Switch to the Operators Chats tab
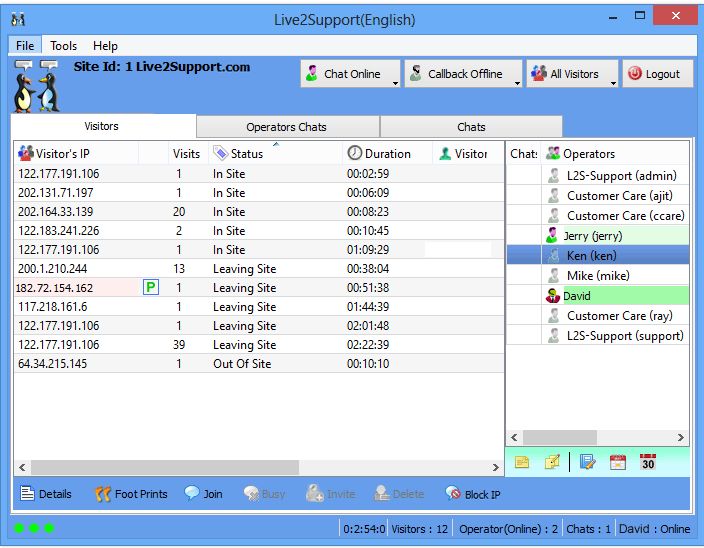The width and height of the screenshot is (704, 548). point(286,127)
